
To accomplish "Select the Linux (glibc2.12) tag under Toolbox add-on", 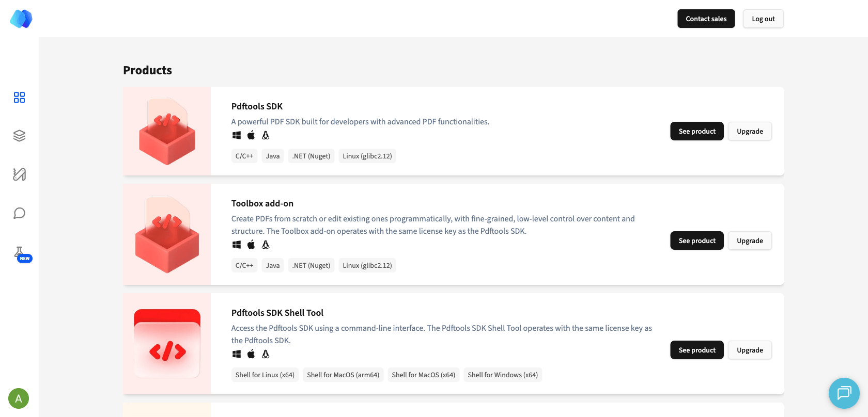I will pyautogui.click(x=367, y=265).
